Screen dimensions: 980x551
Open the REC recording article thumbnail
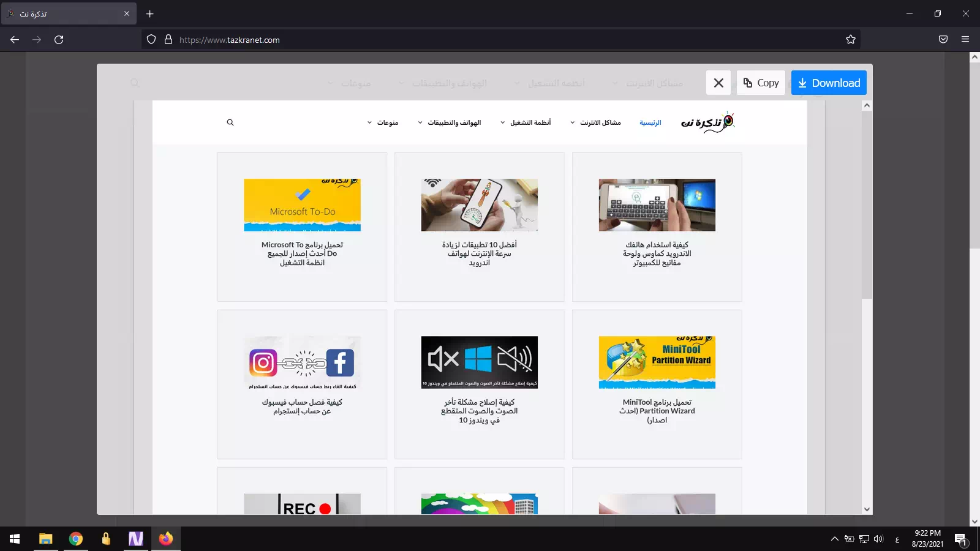[302, 504]
